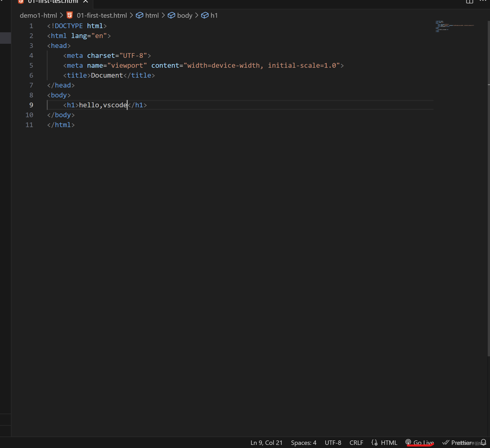Click the body symbol cube icon
This screenshot has height=448, width=490.
pos(171,15)
